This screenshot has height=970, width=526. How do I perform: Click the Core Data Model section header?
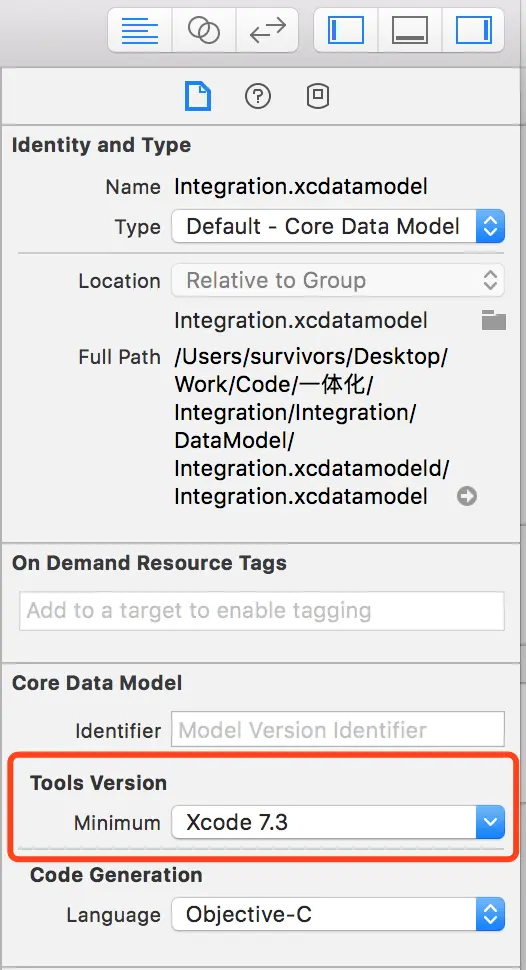point(97,683)
